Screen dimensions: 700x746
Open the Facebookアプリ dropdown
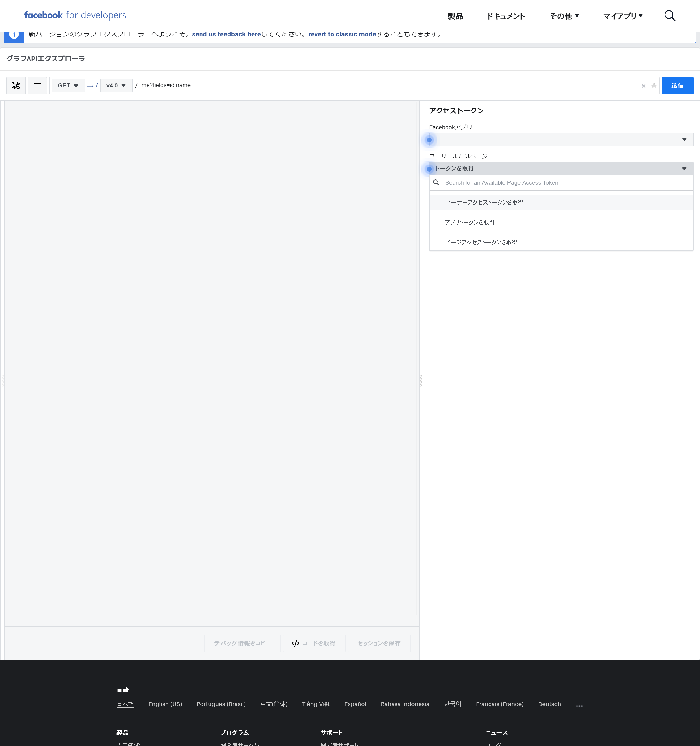(561, 139)
